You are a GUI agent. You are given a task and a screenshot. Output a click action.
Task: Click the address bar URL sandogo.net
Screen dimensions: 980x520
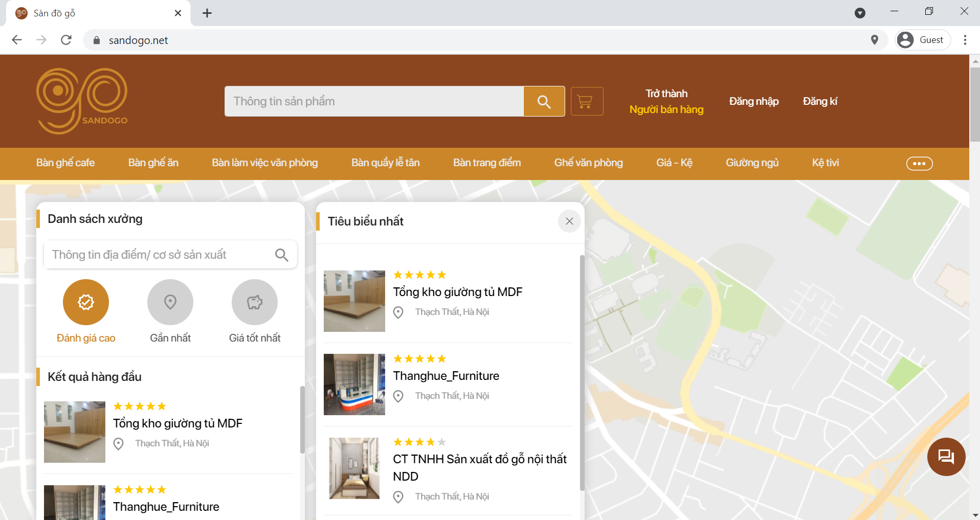click(138, 40)
